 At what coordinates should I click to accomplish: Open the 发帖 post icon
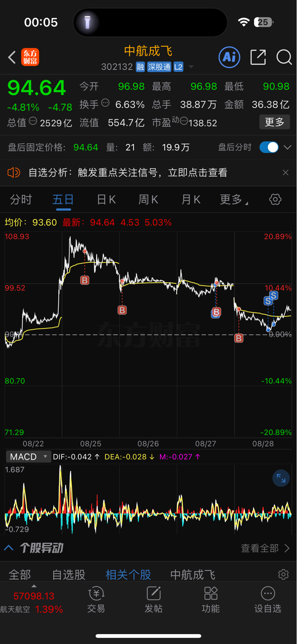pyautogui.click(x=153, y=600)
